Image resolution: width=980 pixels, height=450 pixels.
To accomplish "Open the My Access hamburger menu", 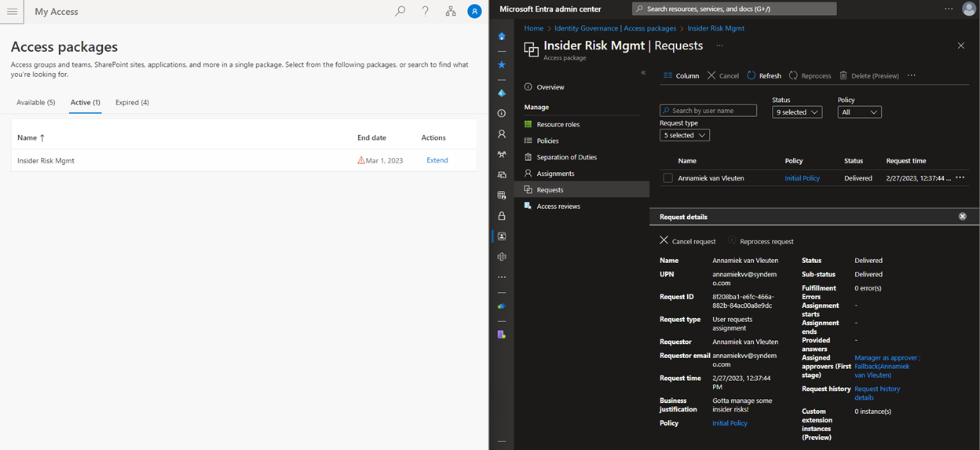I will [12, 12].
